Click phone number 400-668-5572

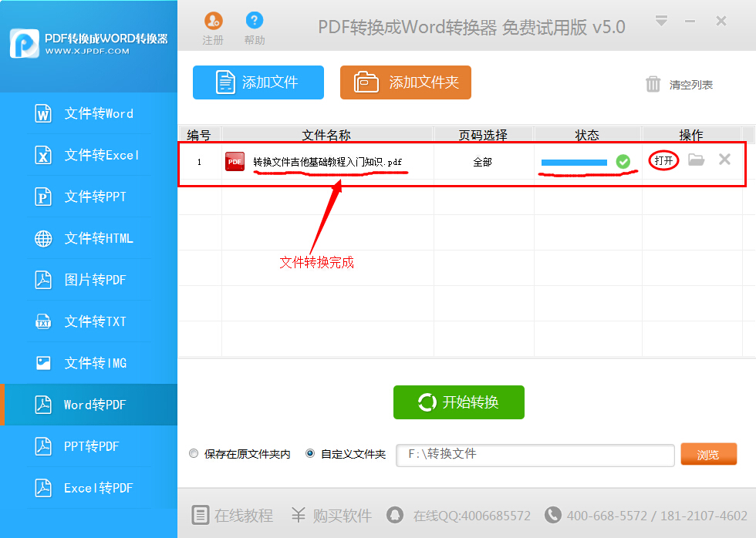607,516
